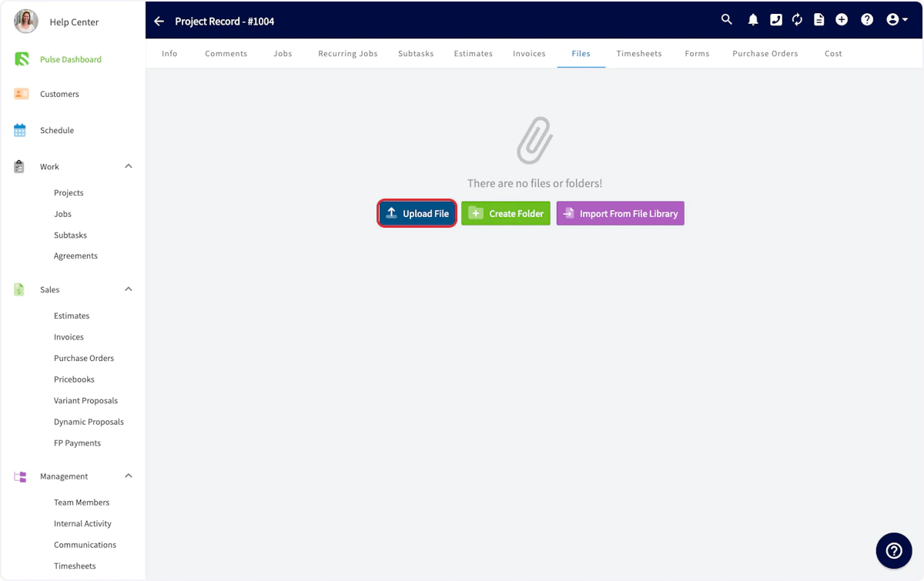This screenshot has height=581, width=924.
Task: Click the Help Center name text
Action: pyautogui.click(x=74, y=22)
